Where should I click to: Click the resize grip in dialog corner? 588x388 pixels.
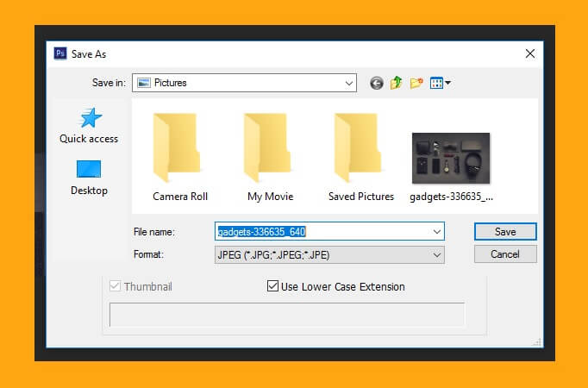pos(537,342)
